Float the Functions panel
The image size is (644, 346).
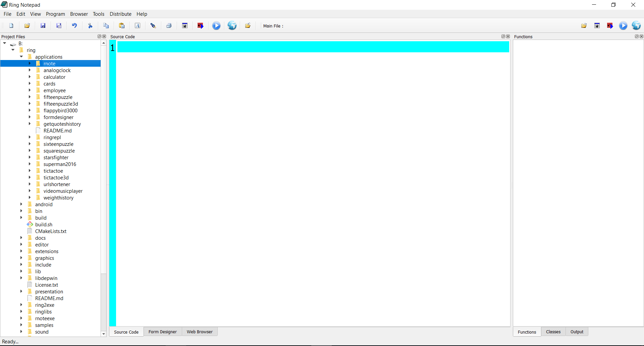tap(637, 37)
